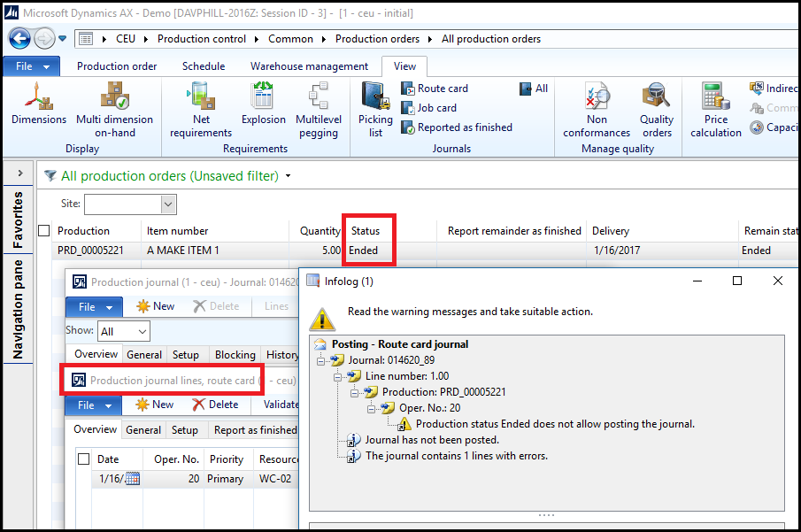This screenshot has width=801, height=532.
Task: Click Indirect cost icon in ribbon
Action: tap(757, 88)
